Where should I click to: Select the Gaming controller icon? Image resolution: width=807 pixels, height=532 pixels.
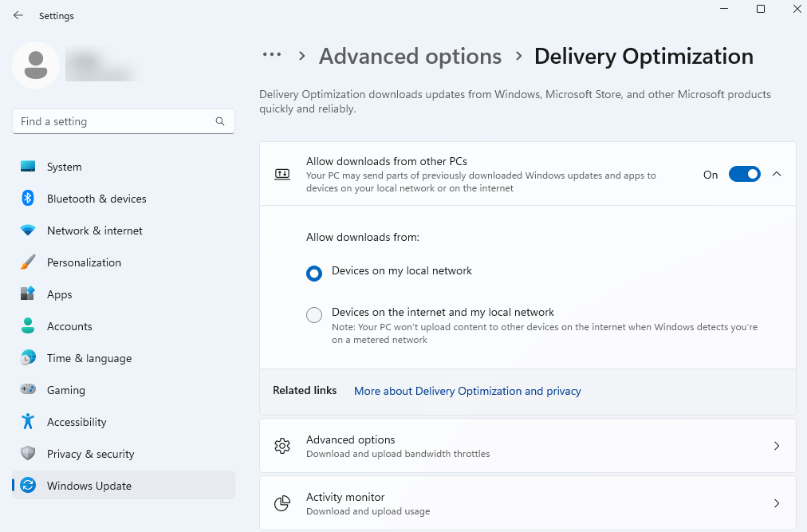pyautogui.click(x=28, y=390)
